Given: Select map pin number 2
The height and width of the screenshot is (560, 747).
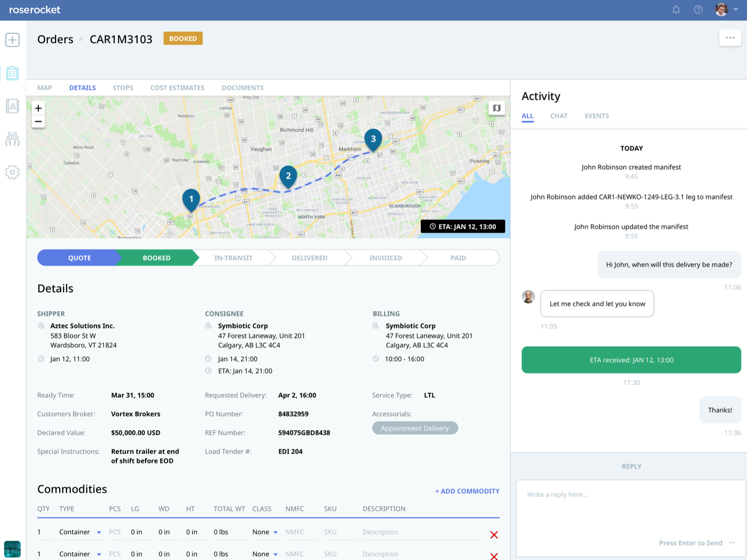Looking at the screenshot, I should pyautogui.click(x=288, y=176).
